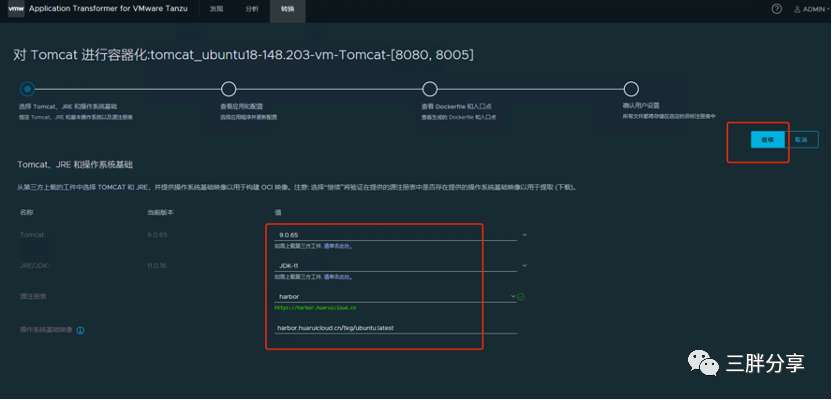The image size is (832, 400).
Task: Click the current version value 11.0.16
Action: [157, 265]
